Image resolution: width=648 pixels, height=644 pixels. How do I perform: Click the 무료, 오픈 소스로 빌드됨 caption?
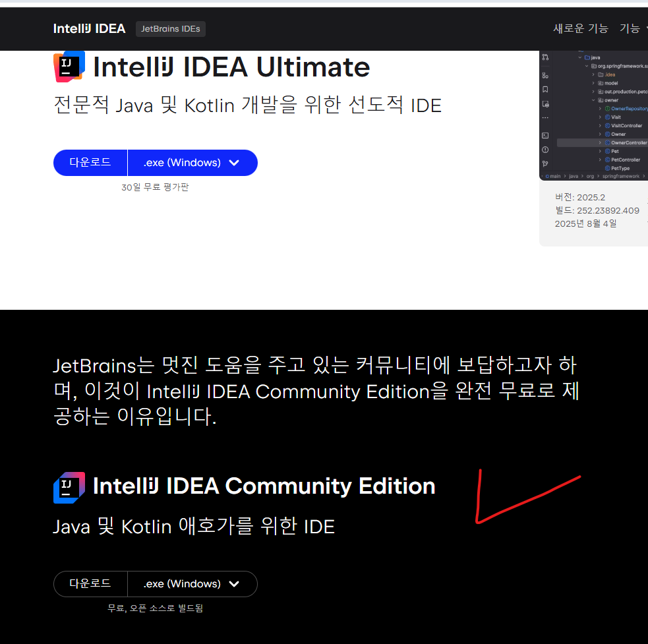coord(155,608)
